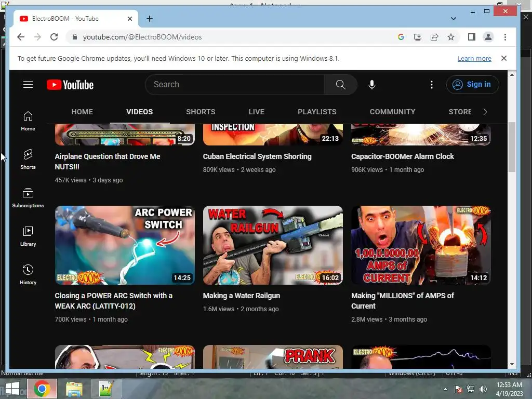Reload the page with refresh icon
Viewport: 532px width, 399px height.
point(54,37)
